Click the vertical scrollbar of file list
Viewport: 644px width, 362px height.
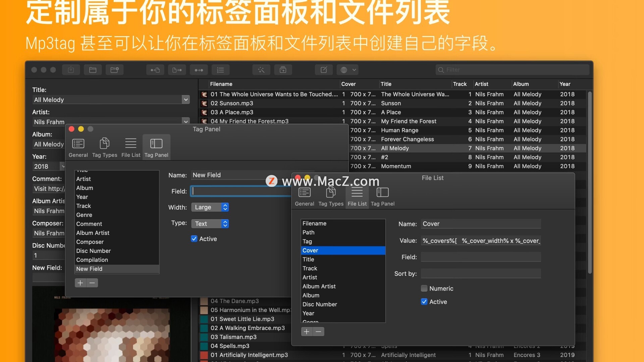590,183
